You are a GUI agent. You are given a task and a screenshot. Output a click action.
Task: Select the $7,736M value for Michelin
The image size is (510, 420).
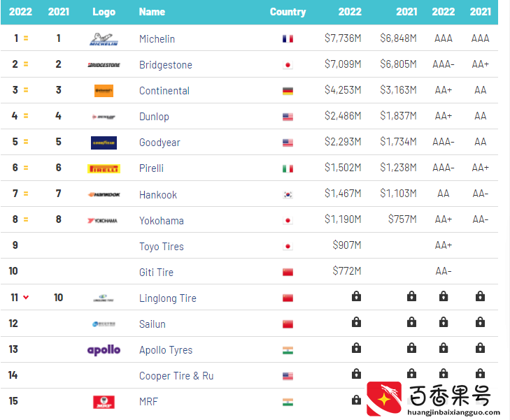coord(343,38)
